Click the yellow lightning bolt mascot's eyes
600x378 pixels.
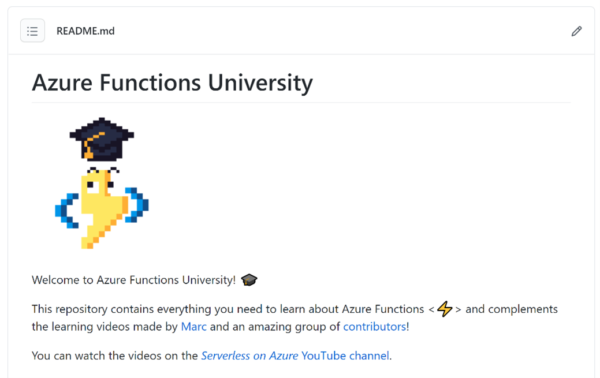(100, 185)
